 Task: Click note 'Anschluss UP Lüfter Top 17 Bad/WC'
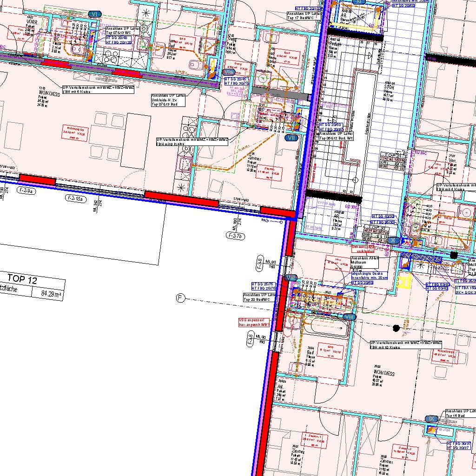coord(304,16)
